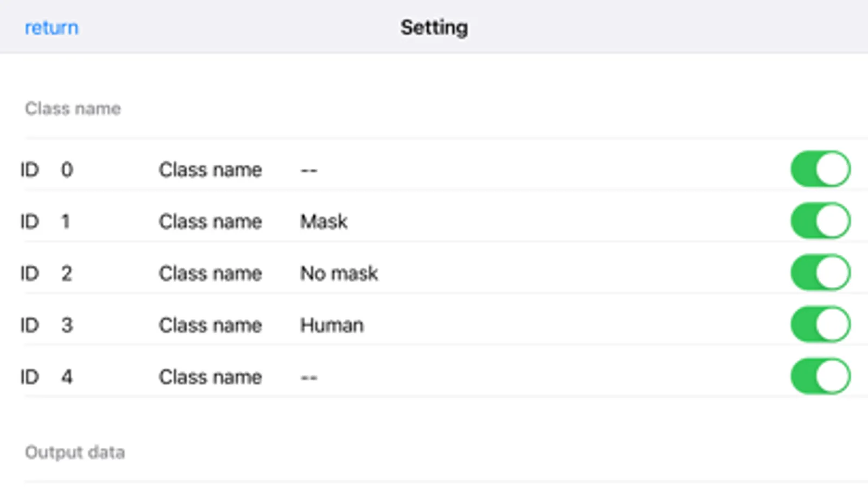This screenshot has height=489, width=868.
Task: Disable the Human class toggle
Action: pos(820,325)
